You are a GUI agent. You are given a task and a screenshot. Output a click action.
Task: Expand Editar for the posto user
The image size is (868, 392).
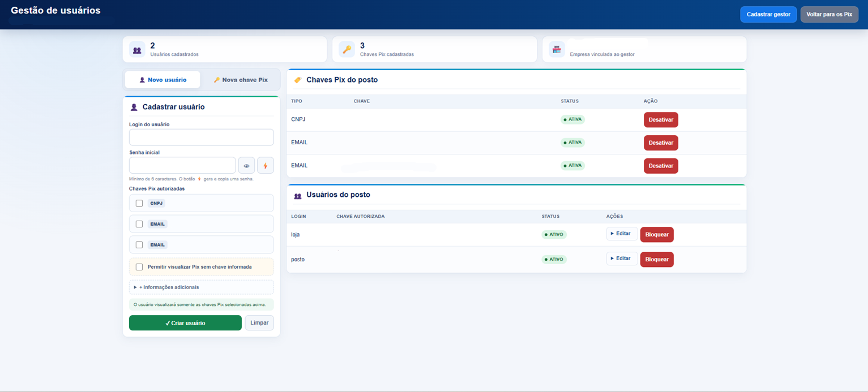click(622, 259)
